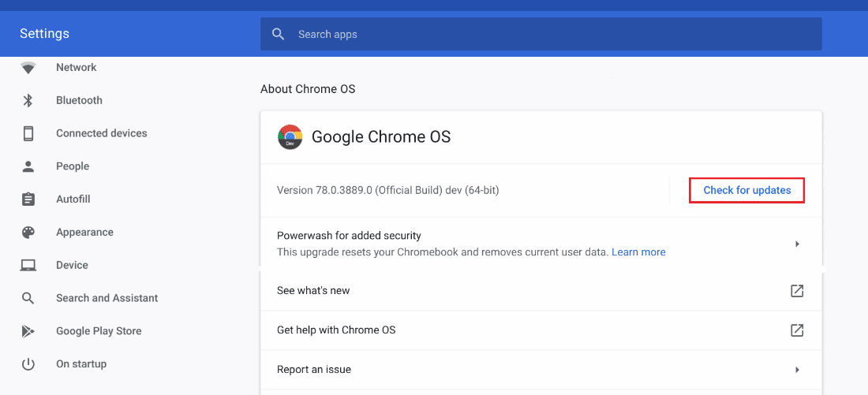Screen dimensions: 868x395
Task: Select People in the sidebar
Action: [x=73, y=166]
